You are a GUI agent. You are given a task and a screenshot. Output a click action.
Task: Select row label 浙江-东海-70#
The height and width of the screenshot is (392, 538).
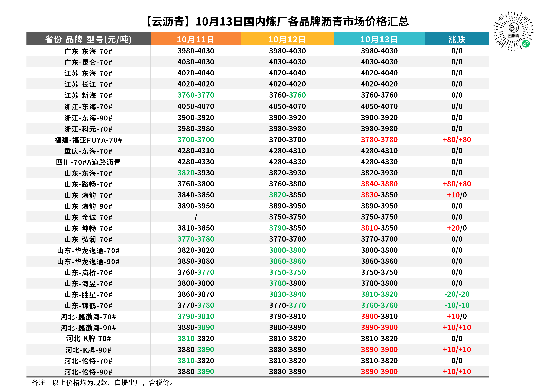pos(88,107)
